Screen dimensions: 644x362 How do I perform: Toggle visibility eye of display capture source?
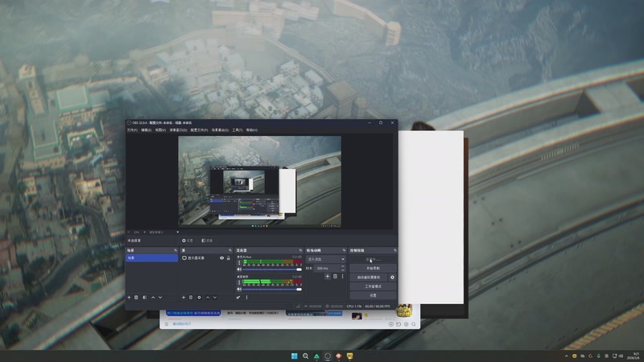click(x=222, y=258)
